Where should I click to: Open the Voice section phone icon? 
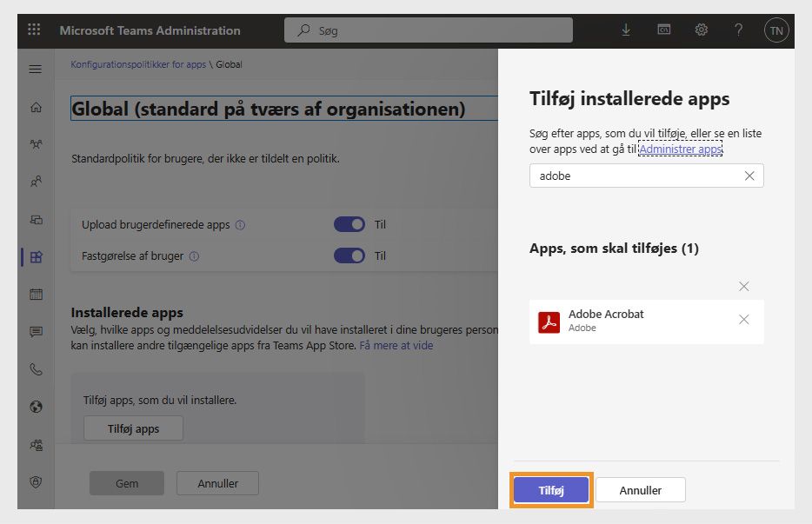[x=35, y=369]
